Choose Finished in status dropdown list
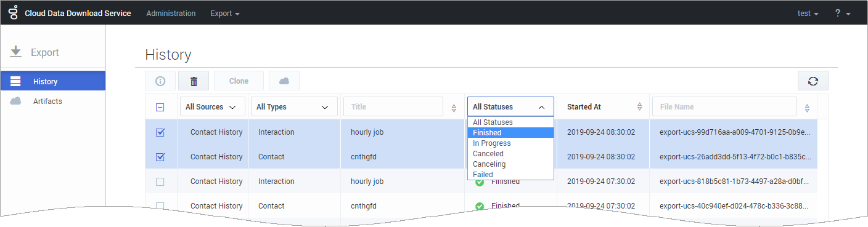 point(511,133)
